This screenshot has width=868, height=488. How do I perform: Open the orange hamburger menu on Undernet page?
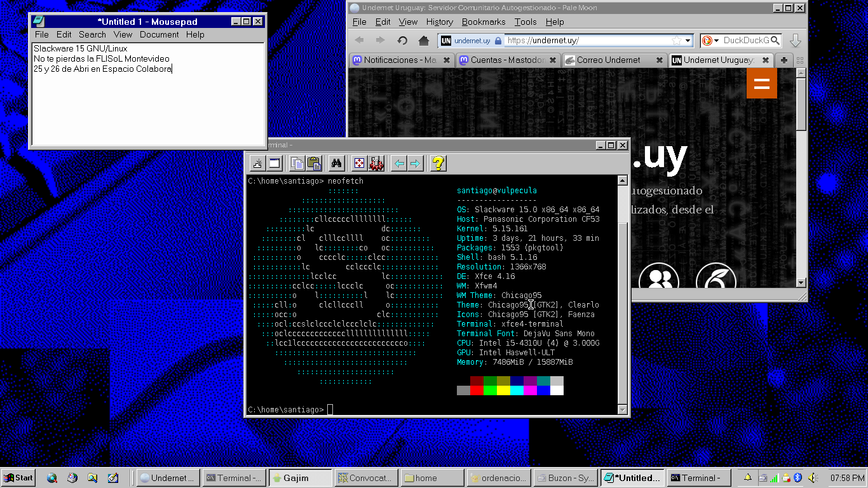point(761,83)
